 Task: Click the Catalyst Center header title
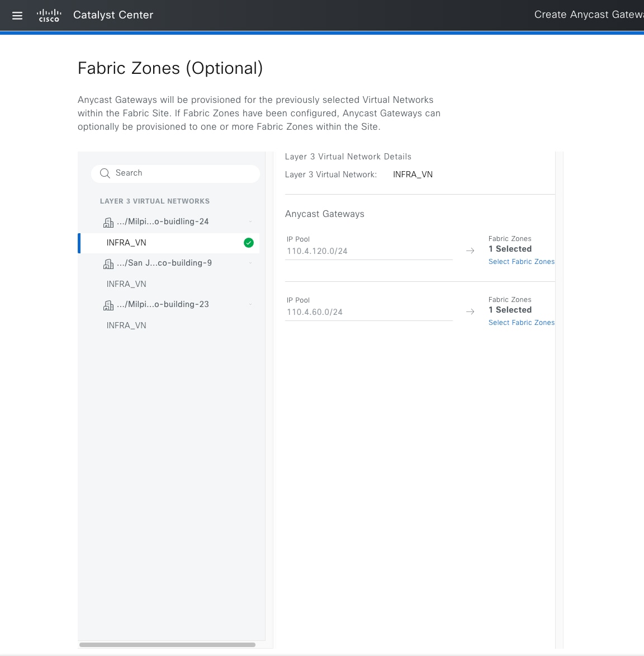[113, 15]
